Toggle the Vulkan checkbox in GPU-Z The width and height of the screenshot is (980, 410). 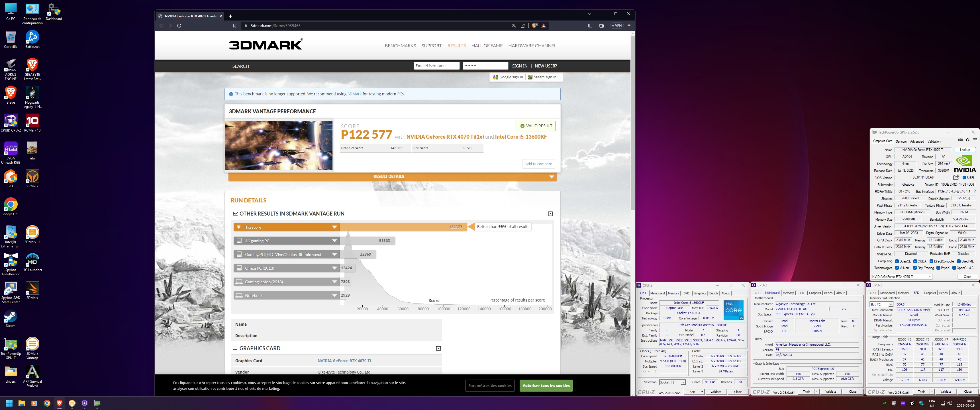tap(897, 268)
